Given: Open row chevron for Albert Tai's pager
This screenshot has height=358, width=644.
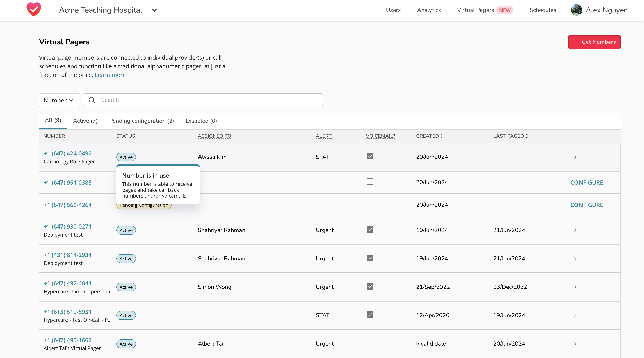Looking at the screenshot, I should 575,344.
